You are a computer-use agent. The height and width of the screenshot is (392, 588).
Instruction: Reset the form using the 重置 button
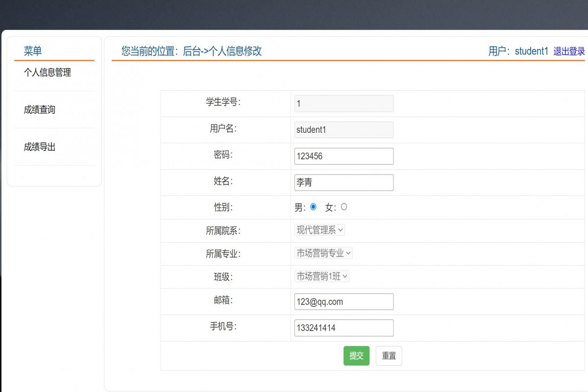[389, 356]
